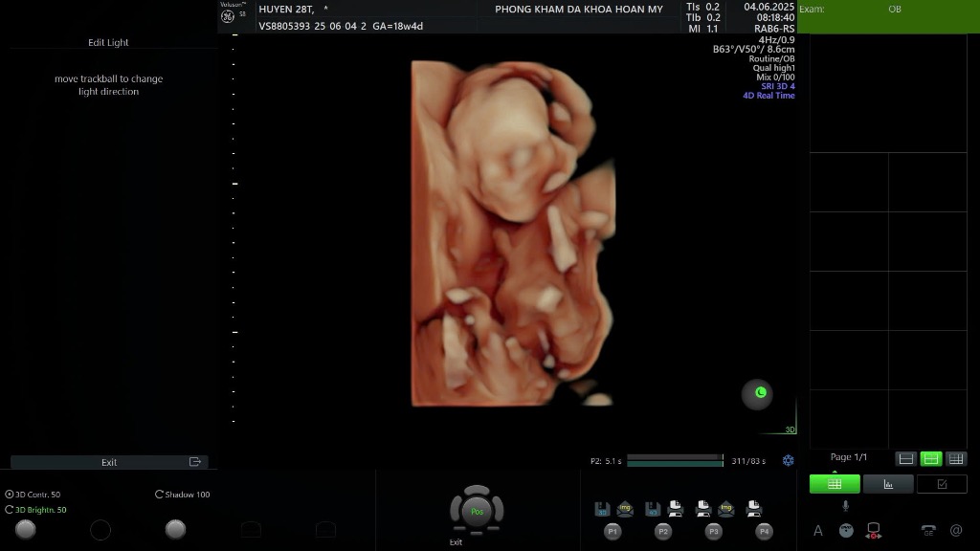
Task: Click the letter A annotation icon
Action: [x=818, y=531]
